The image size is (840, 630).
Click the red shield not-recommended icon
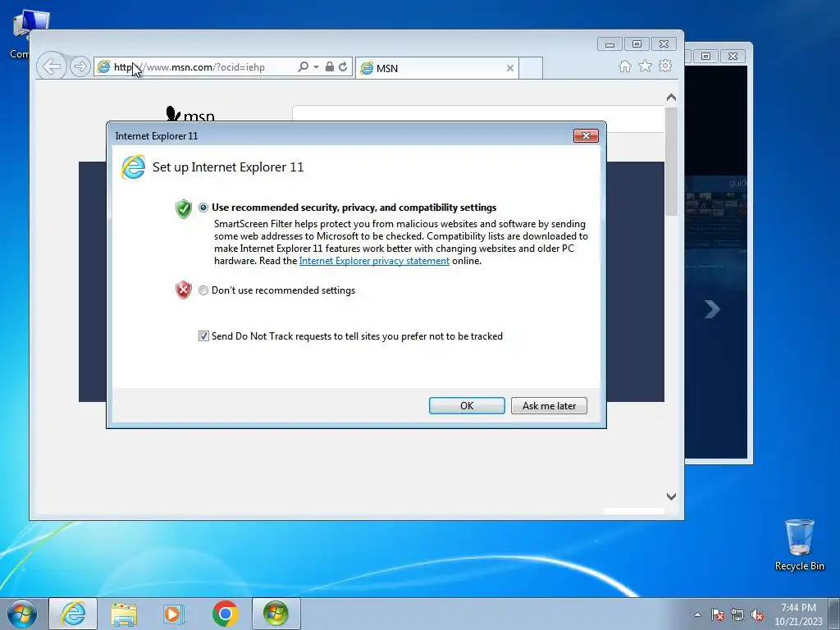pyautogui.click(x=183, y=290)
